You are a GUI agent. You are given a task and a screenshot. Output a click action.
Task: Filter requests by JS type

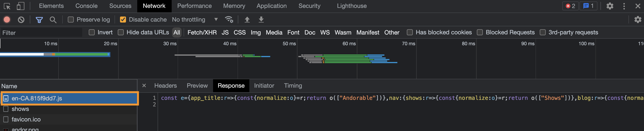click(225, 32)
